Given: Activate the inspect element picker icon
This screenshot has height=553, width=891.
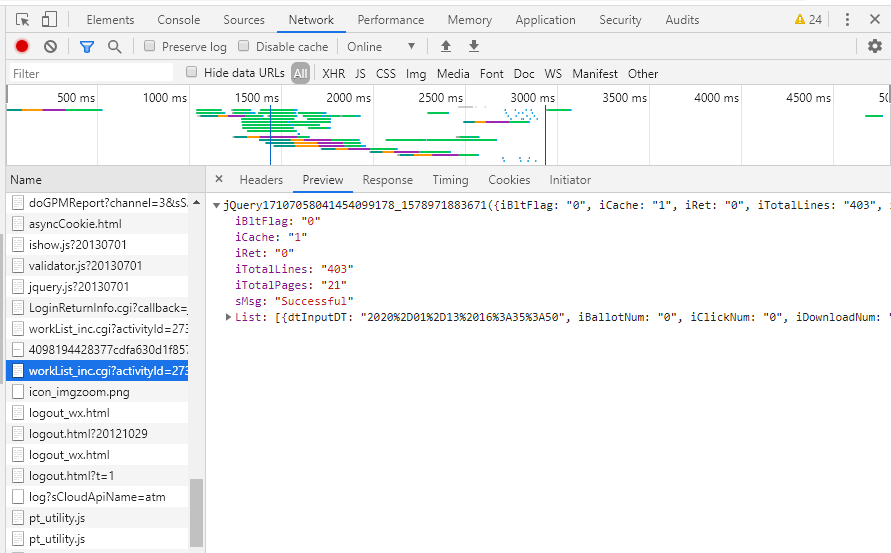Looking at the screenshot, I should (22, 20).
